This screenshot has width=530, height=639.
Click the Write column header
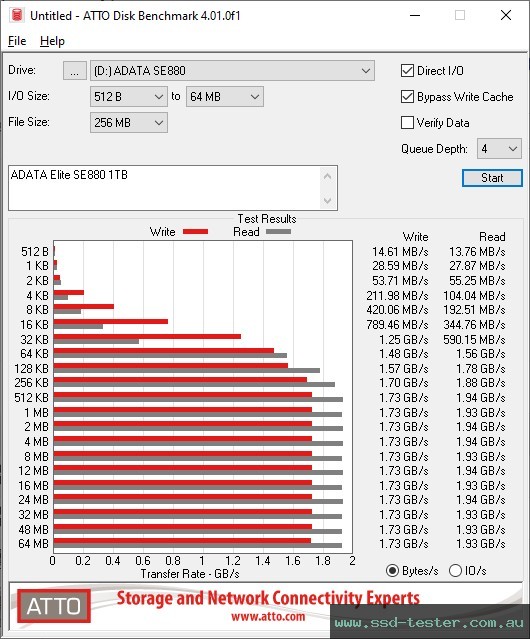(416, 237)
